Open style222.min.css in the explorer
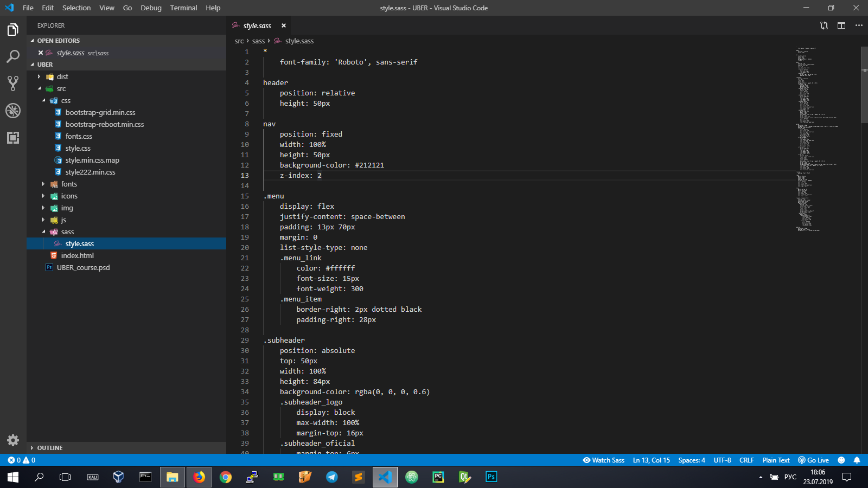This screenshot has height=488, width=868. pos(90,172)
